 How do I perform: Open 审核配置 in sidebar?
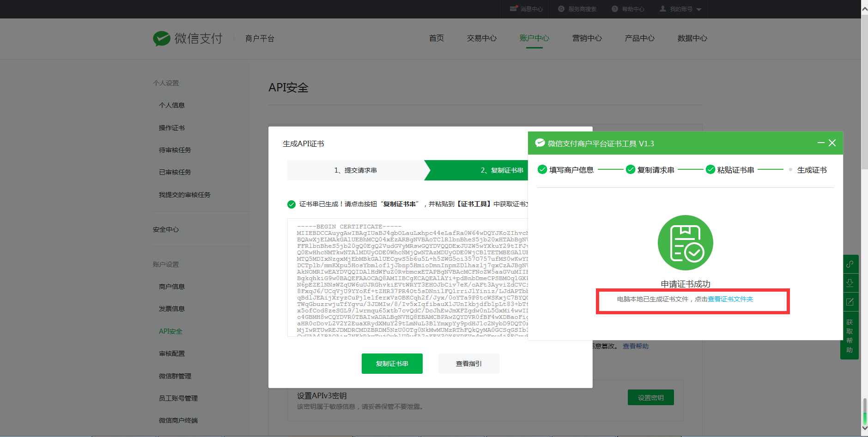[x=172, y=353]
